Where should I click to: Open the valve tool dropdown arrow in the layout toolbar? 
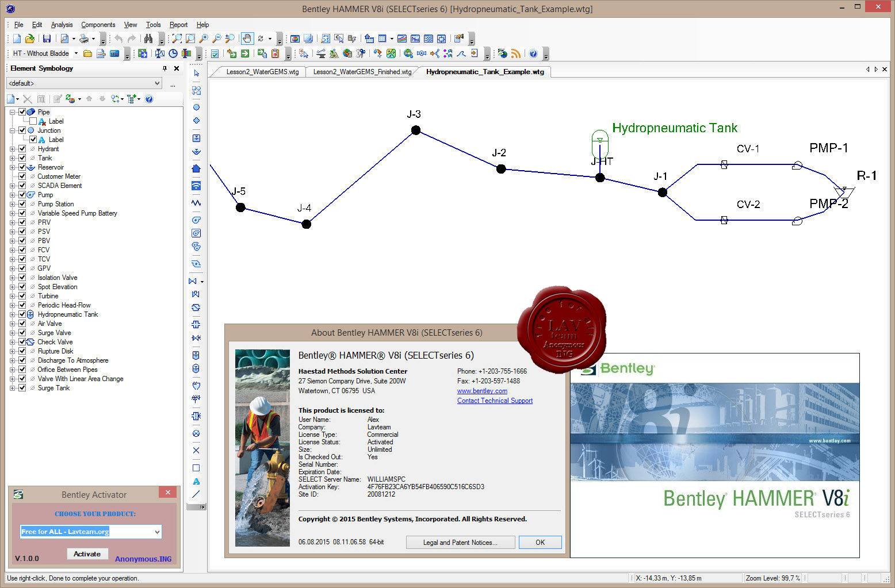click(202, 282)
